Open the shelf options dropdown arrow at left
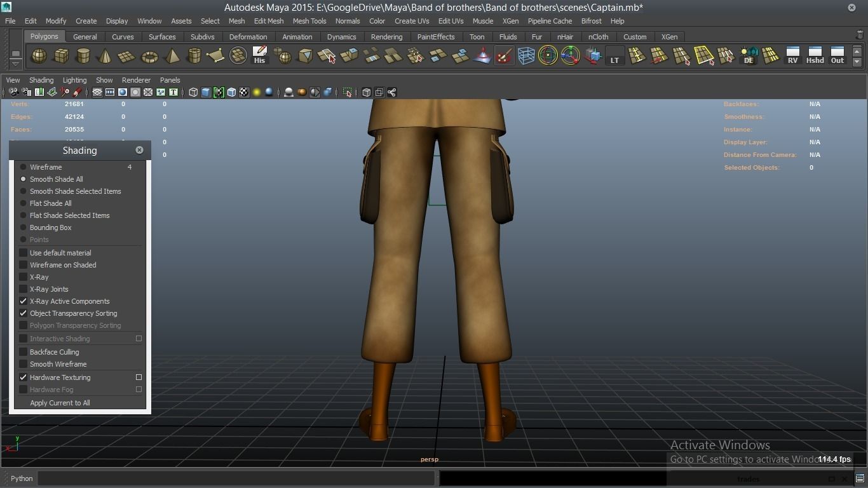Image resolution: width=868 pixels, height=488 pixels. click(16, 64)
